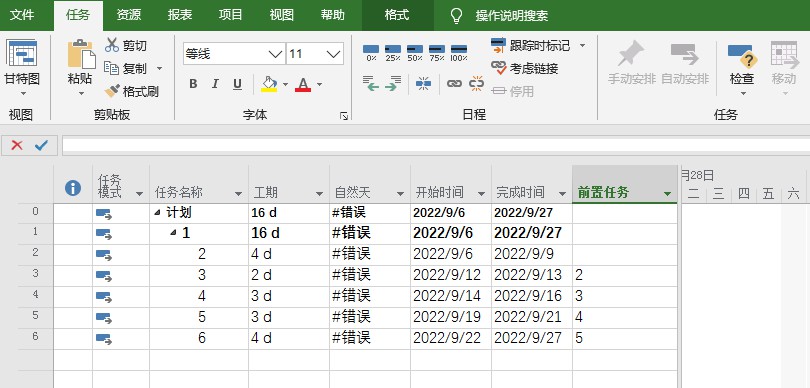Open the background color dropdown arrow
Viewport: 810px width, 388px height.
pyautogui.click(x=285, y=84)
